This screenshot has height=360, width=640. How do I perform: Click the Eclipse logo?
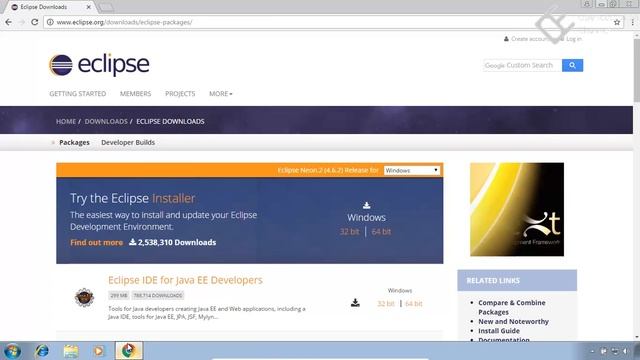(99, 65)
